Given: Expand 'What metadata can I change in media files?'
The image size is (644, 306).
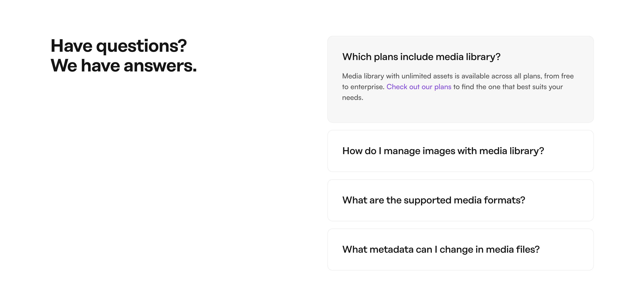Looking at the screenshot, I should point(441,250).
